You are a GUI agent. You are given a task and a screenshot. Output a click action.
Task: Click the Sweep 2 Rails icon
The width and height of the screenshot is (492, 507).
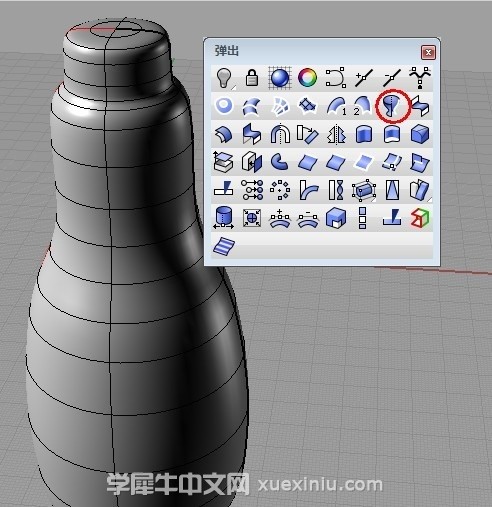(x=364, y=106)
